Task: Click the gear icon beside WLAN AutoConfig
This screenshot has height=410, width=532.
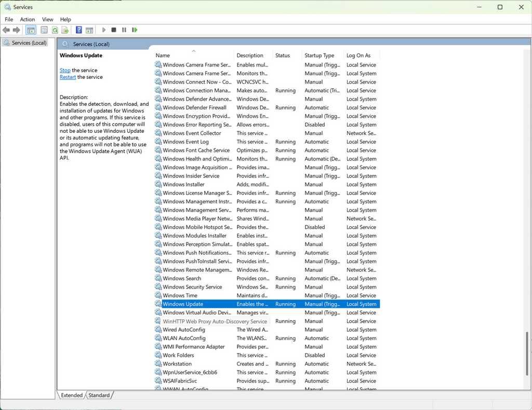Action: click(158, 338)
